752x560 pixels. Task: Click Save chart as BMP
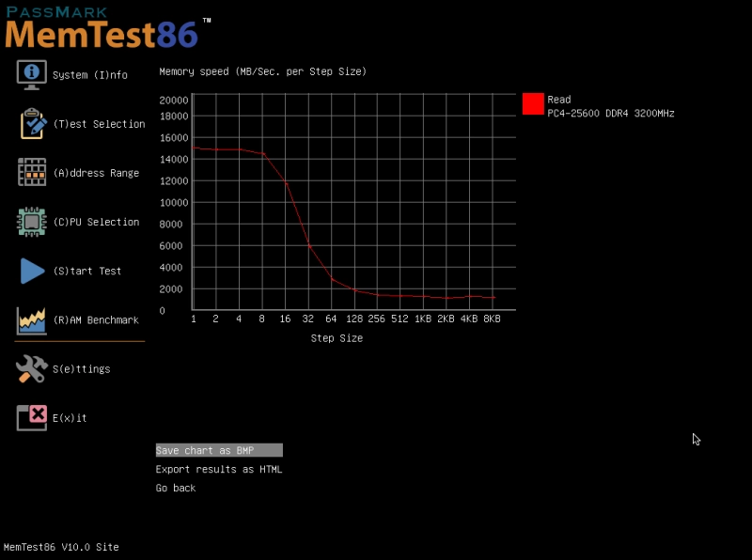(x=219, y=450)
